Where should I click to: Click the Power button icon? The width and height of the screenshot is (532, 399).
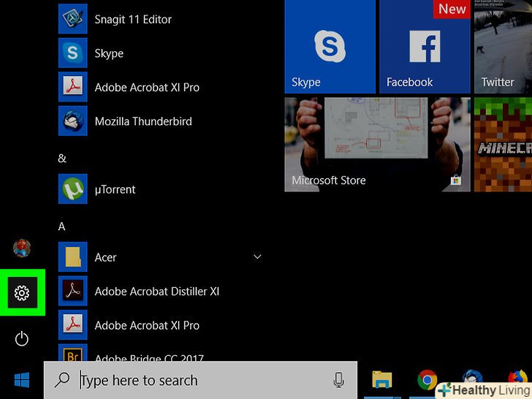(x=22, y=338)
